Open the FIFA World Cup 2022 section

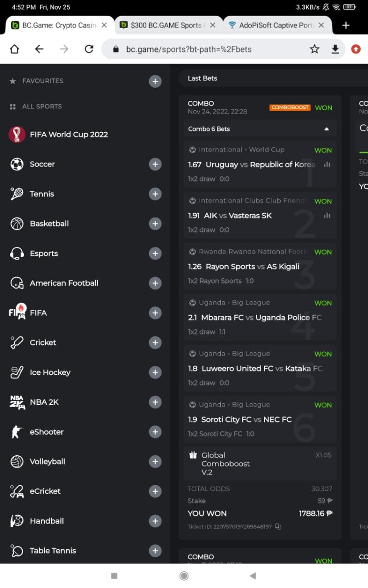pos(69,134)
